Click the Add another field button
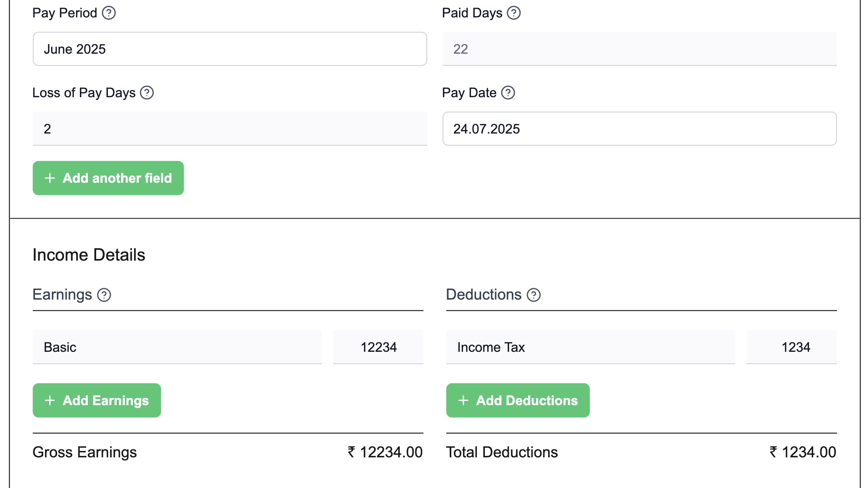The height and width of the screenshot is (488, 868). coord(108,178)
